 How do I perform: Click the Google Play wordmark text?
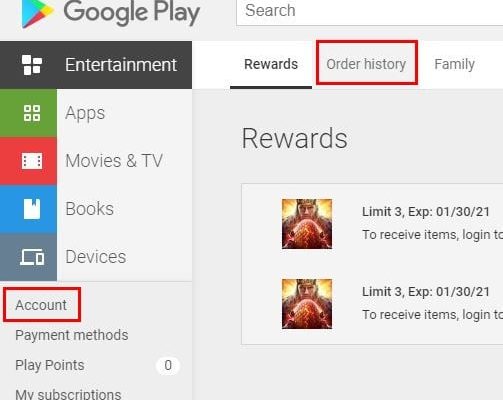click(x=132, y=13)
